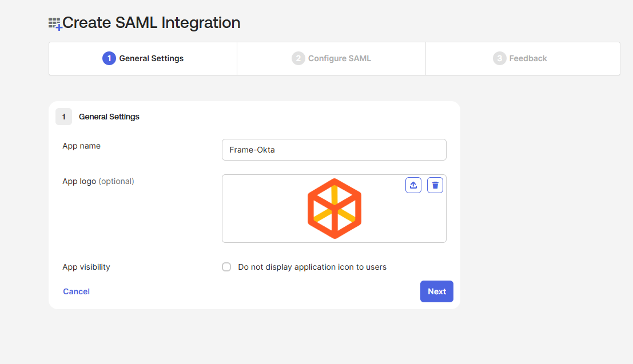Click the orange cube logo preview
Viewport: 633px width, 364px height.
coord(335,209)
